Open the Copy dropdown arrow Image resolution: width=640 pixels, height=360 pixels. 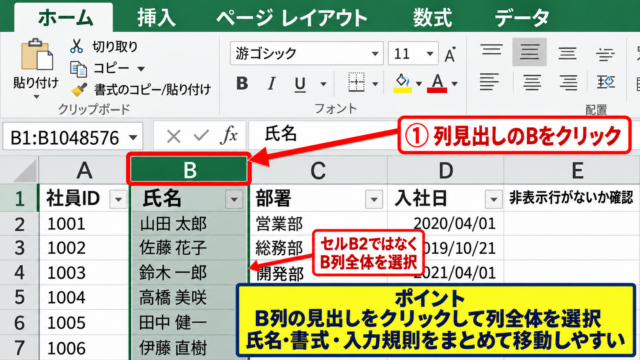coord(141,69)
